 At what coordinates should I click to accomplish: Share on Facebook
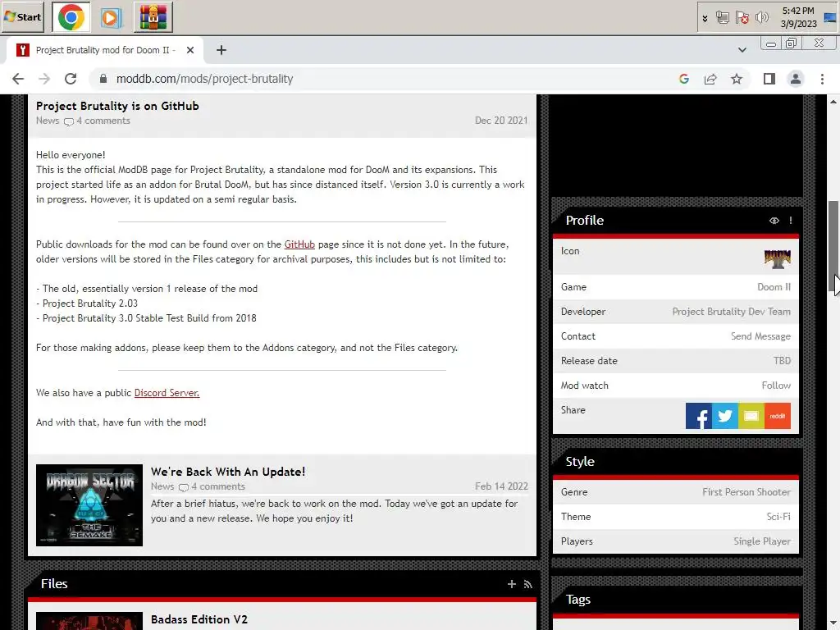pos(699,416)
